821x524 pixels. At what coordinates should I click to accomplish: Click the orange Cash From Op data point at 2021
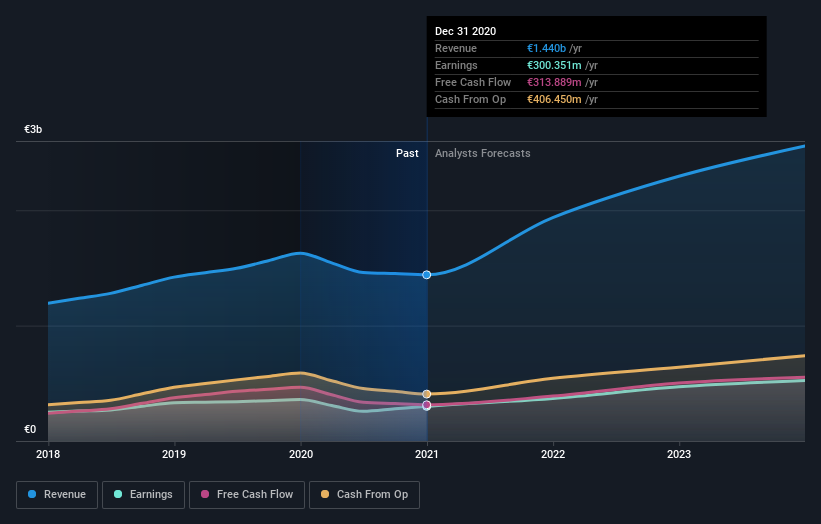tap(427, 394)
